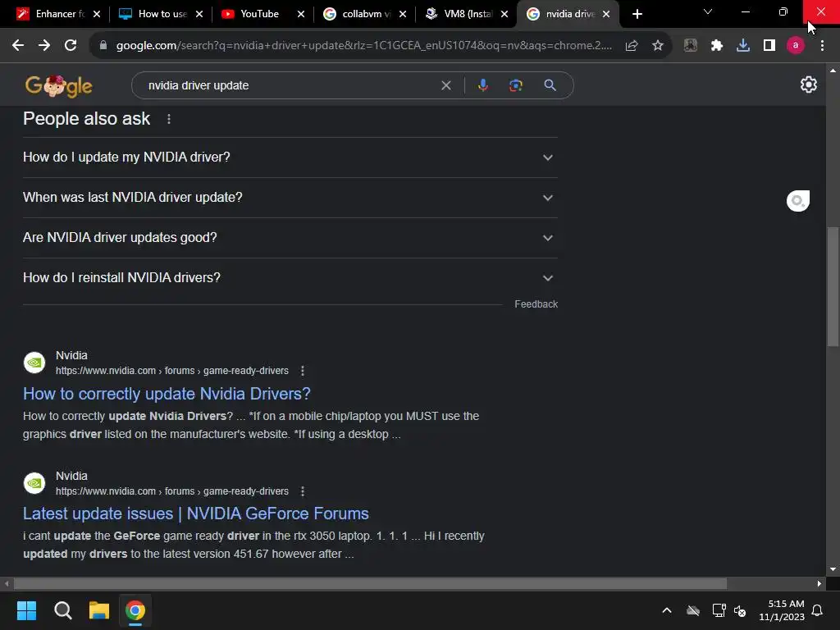Image resolution: width=840 pixels, height=630 pixels.
Task: Open notification center bell
Action: click(x=818, y=610)
